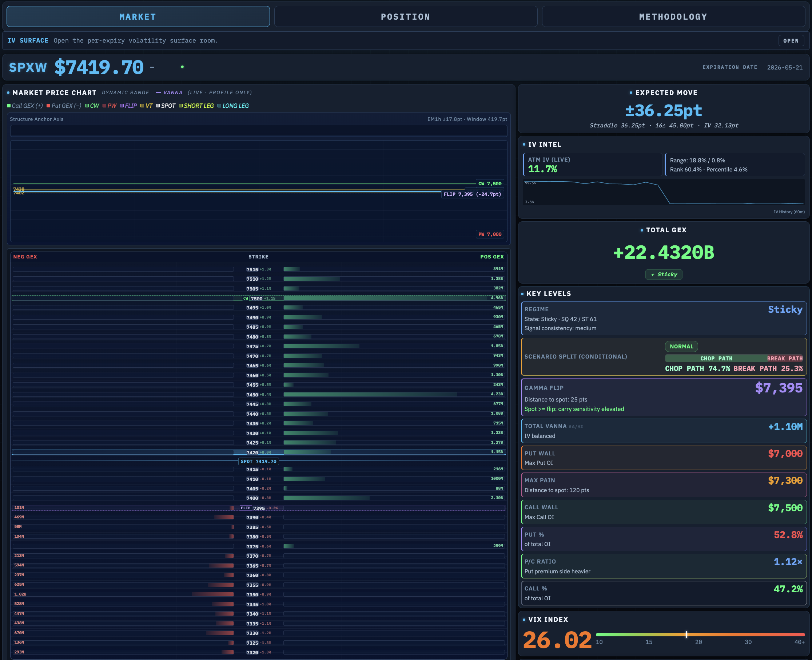Click the NORMAL scenario badge

click(x=681, y=346)
